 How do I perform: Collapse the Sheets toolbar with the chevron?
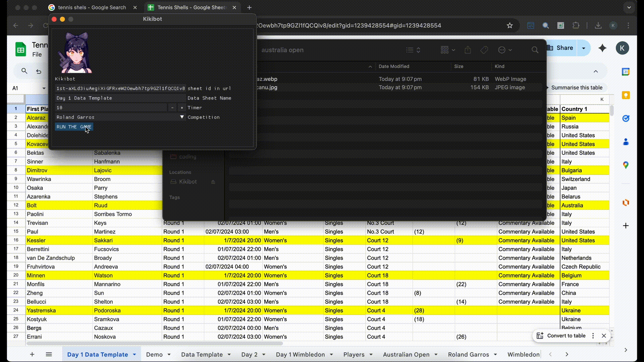pyautogui.click(x=596, y=71)
